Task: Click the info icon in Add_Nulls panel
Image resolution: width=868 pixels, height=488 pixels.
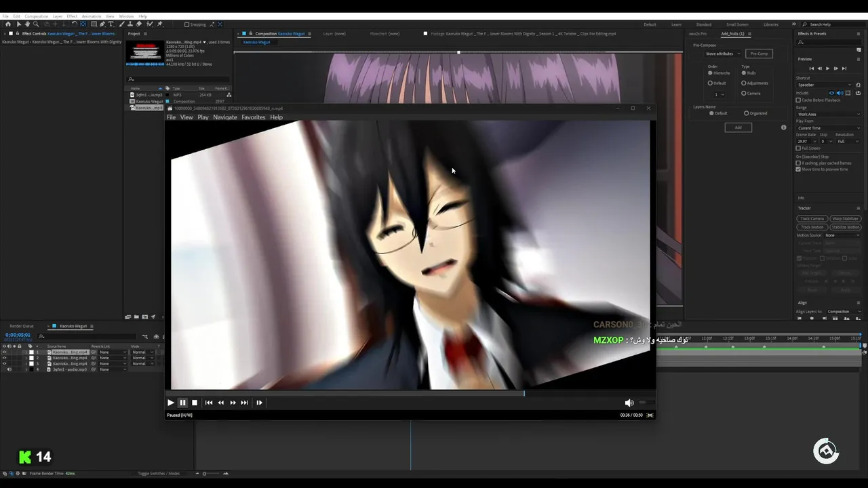Action: tap(783, 127)
